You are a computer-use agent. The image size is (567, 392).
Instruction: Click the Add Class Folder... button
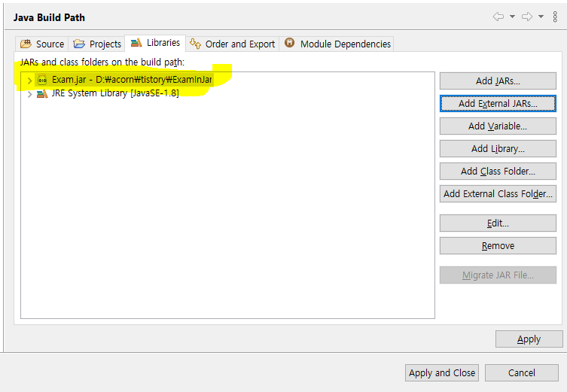click(x=498, y=171)
